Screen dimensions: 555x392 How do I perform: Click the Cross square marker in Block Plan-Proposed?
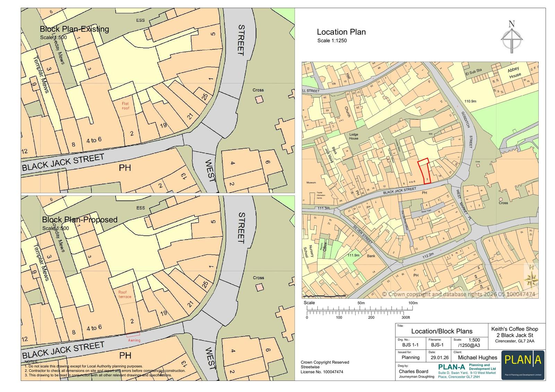tap(259, 288)
